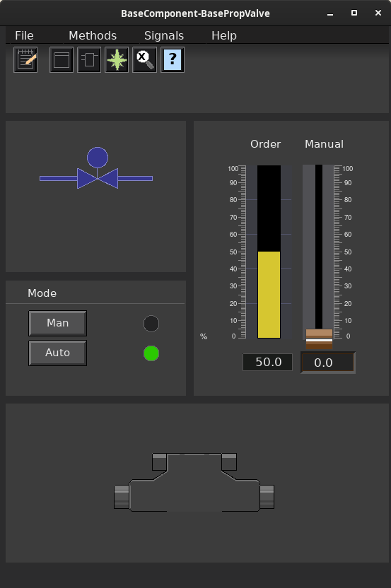Click the Manual slider brown handle
391x588 pixels.
[x=319, y=339]
